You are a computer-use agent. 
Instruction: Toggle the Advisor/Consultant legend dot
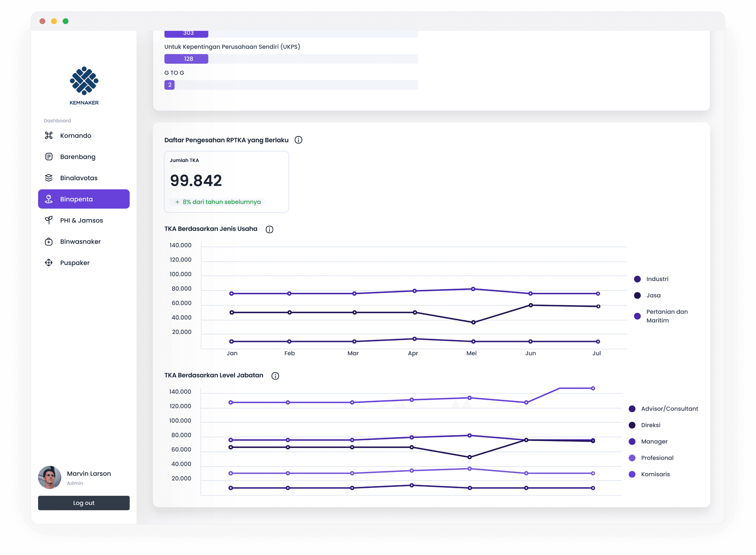pyautogui.click(x=632, y=409)
